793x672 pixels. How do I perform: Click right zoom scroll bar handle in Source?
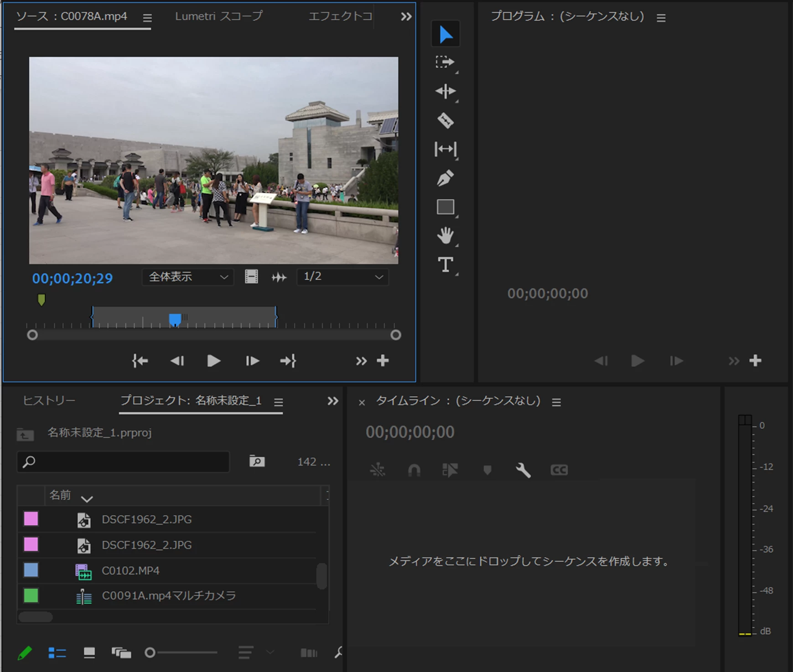tap(396, 335)
